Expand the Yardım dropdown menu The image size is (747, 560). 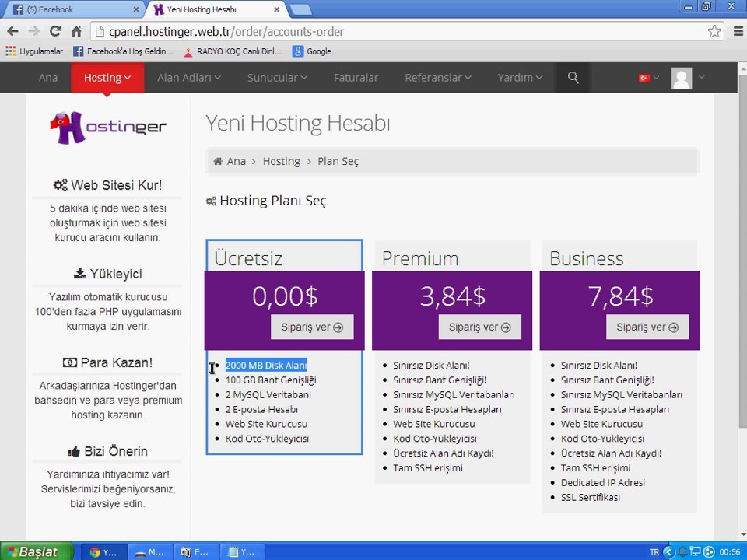coord(520,78)
